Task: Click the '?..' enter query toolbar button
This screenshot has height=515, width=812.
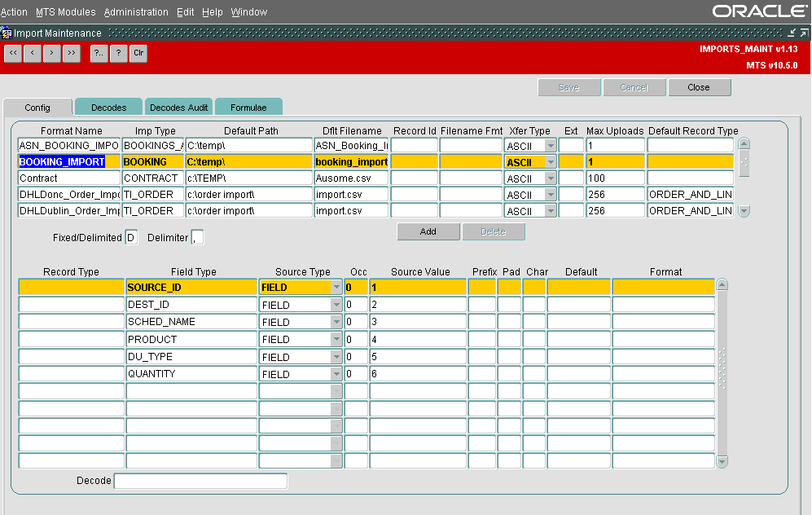Action: (x=99, y=53)
